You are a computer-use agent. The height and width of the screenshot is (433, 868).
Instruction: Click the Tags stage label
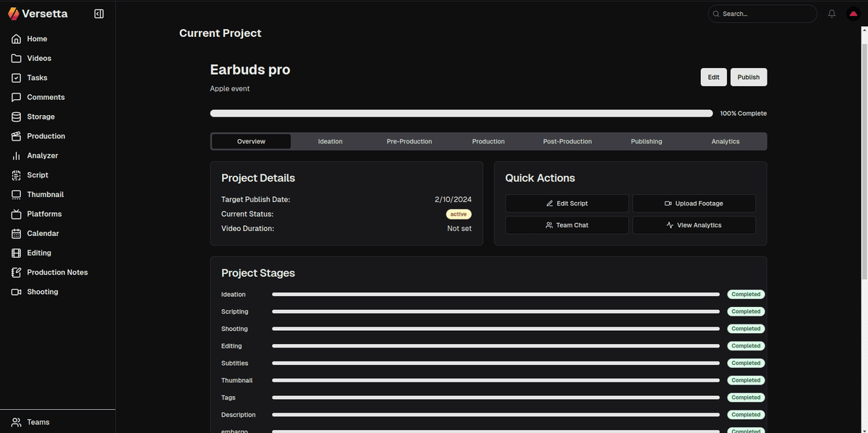coord(229,398)
